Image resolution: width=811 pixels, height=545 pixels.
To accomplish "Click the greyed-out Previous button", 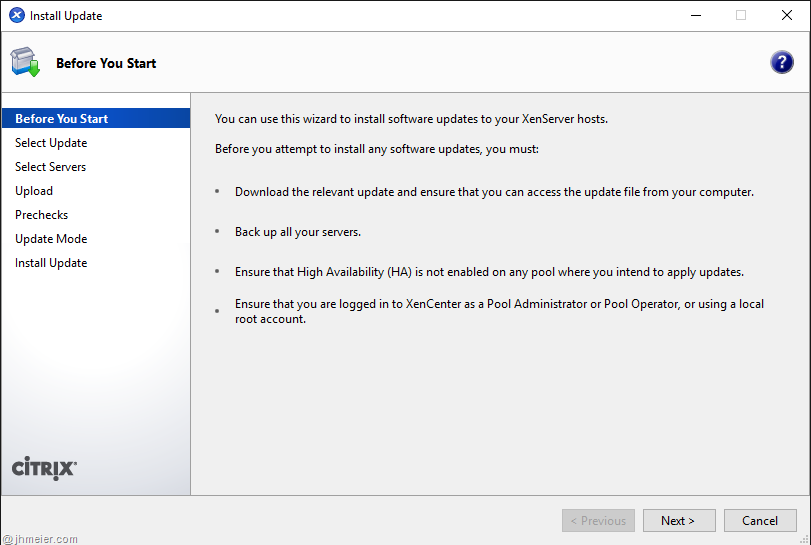I will pos(598,520).
